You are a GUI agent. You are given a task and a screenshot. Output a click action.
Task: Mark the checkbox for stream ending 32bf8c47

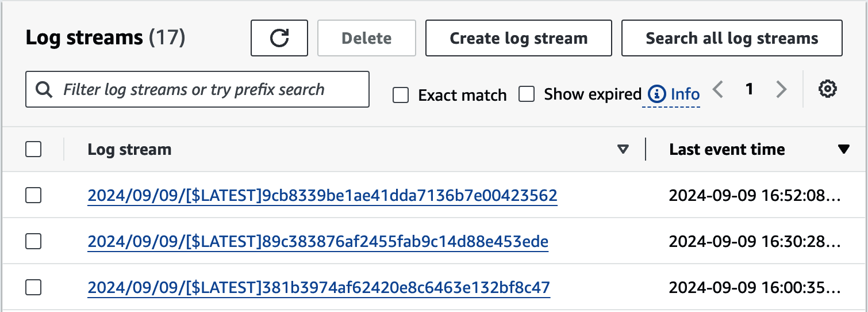click(33, 287)
